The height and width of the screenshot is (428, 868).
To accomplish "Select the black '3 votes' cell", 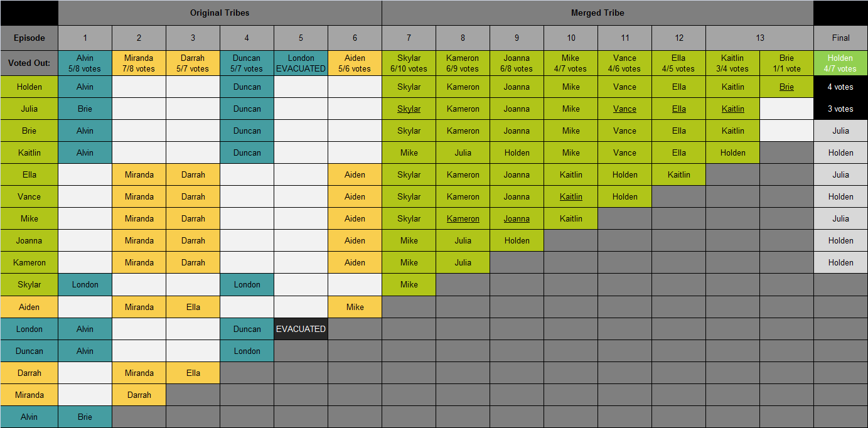I will pyautogui.click(x=840, y=109).
